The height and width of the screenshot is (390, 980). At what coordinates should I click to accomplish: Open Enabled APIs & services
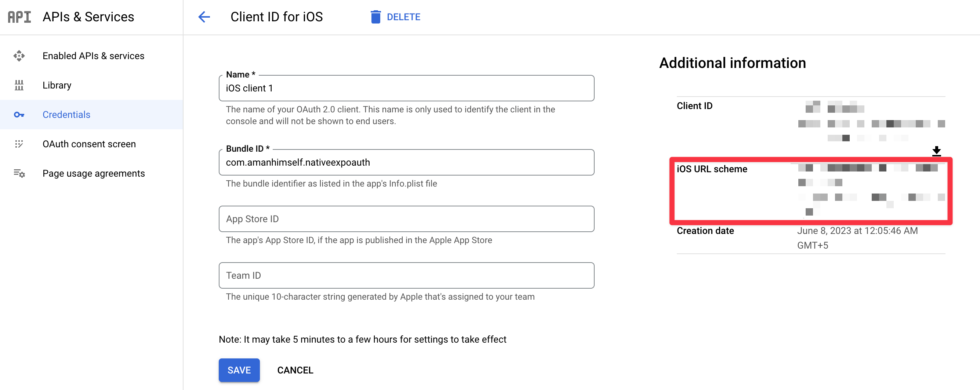coord(91,56)
